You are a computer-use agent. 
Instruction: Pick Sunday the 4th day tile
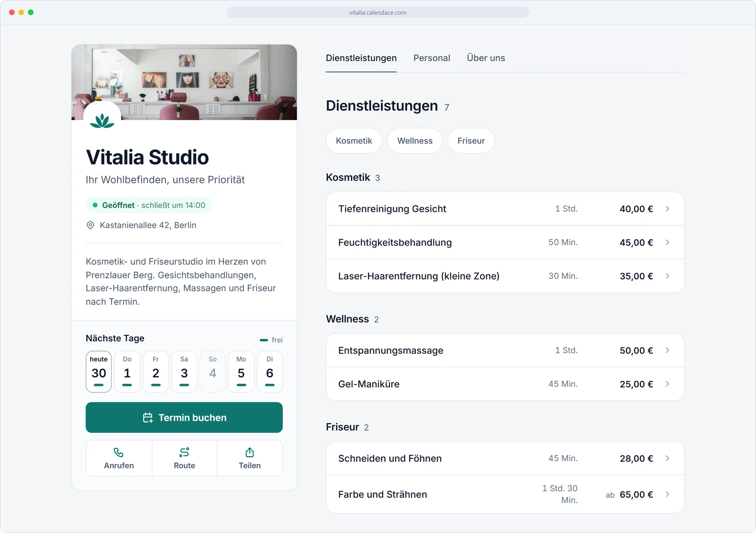pos(213,371)
